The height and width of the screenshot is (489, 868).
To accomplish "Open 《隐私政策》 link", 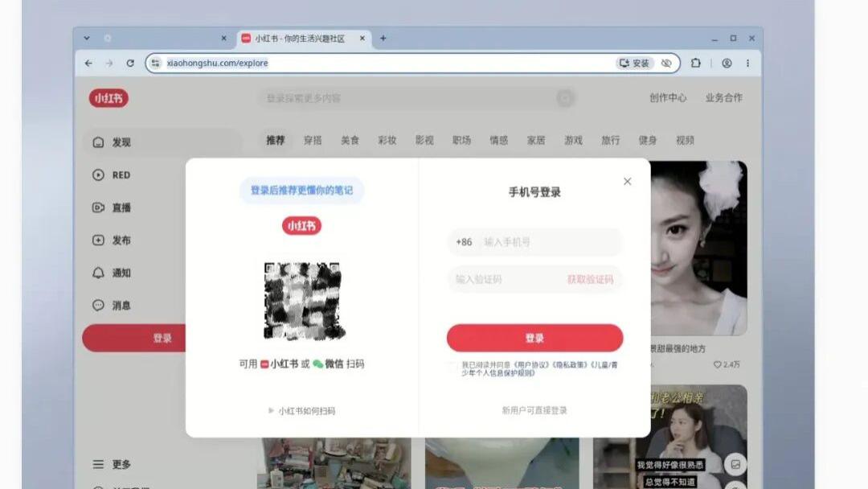I will (x=568, y=365).
